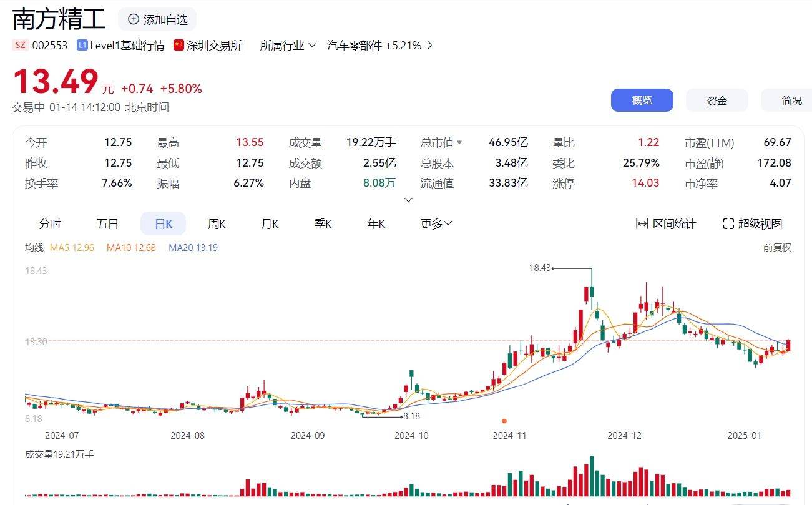Click the 成交量 19.22万手 value
The width and height of the screenshot is (812, 505).
[x=371, y=143]
